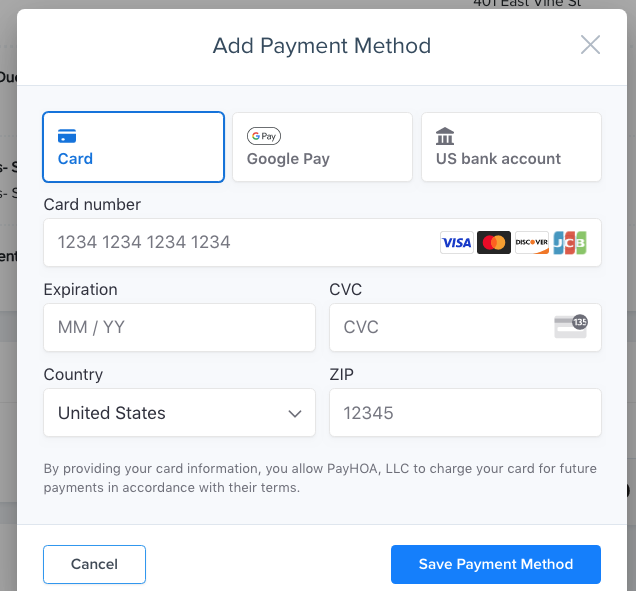Click the JCB card logo
The width and height of the screenshot is (636, 591).
coord(569,243)
